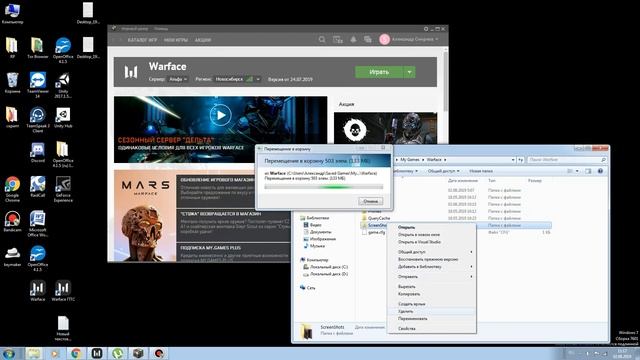The height and width of the screenshot is (360, 640).
Task: Open the Google Chrome desktop shortcut
Action: click(12, 189)
